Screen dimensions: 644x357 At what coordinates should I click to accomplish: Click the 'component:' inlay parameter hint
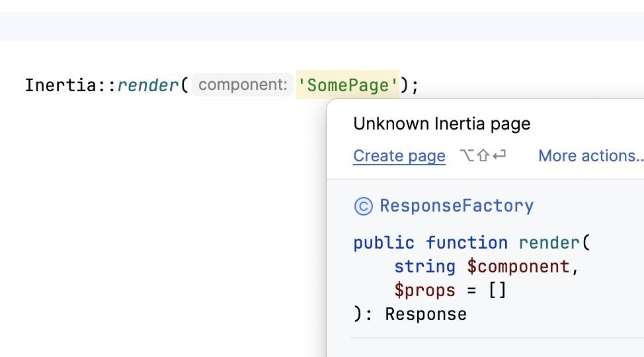[x=243, y=85]
